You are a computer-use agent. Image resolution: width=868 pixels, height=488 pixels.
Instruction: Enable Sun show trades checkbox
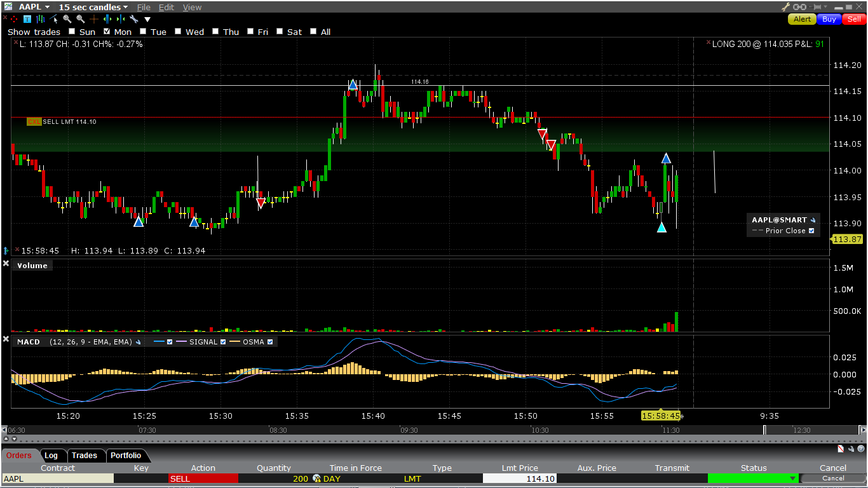72,31
